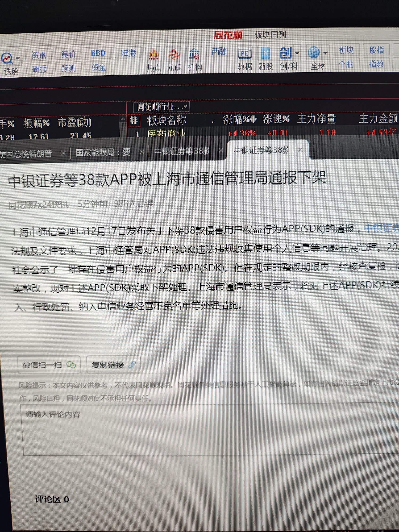This screenshot has height=532, width=399.
Task: Open the 选股 stock picker icon
Action: 7,59
